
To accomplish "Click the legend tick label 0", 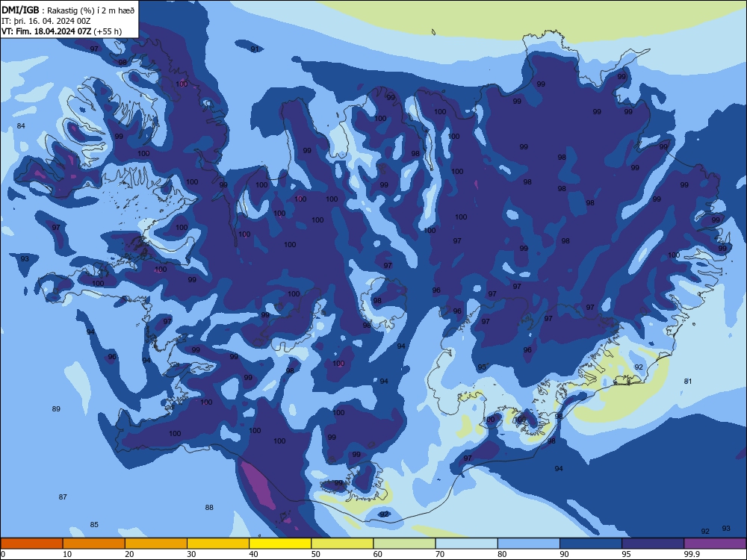I will pyautogui.click(x=3, y=554).
